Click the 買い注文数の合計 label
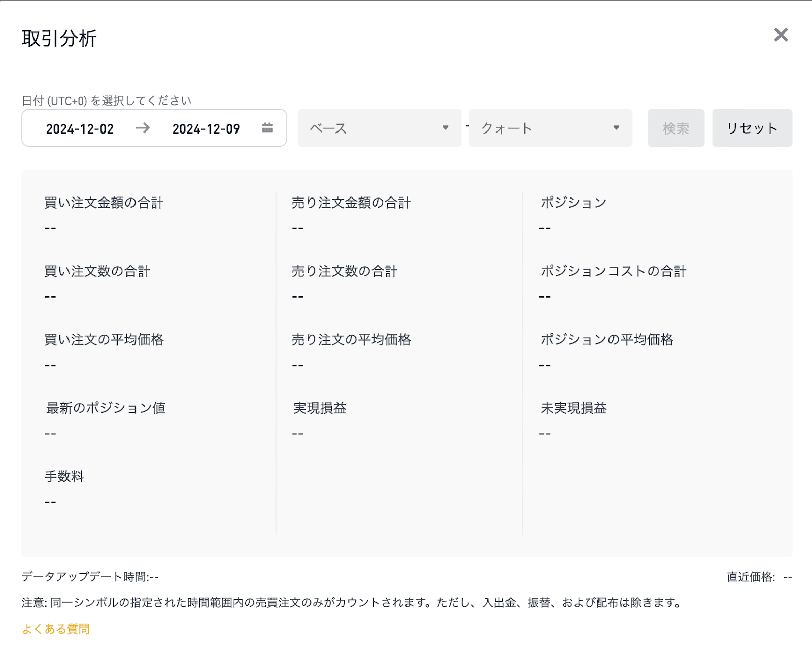Image resolution: width=812 pixels, height=659 pixels. [97, 271]
